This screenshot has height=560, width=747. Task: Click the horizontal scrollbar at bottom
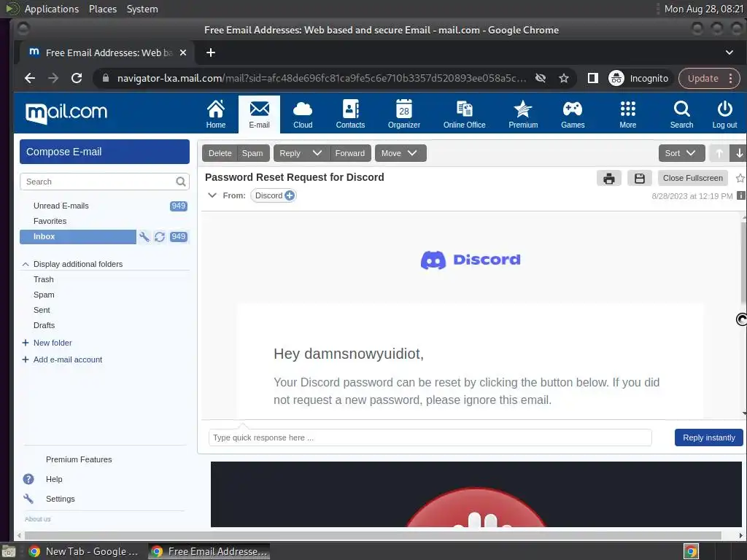(x=373, y=536)
